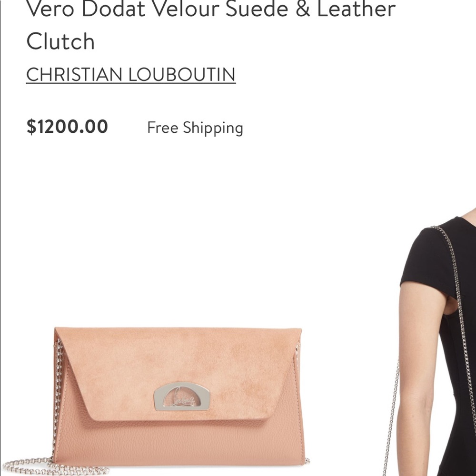The height and width of the screenshot is (476, 476).
Task: Click the silver Louboutin clasp on clutch
Action: (x=181, y=397)
